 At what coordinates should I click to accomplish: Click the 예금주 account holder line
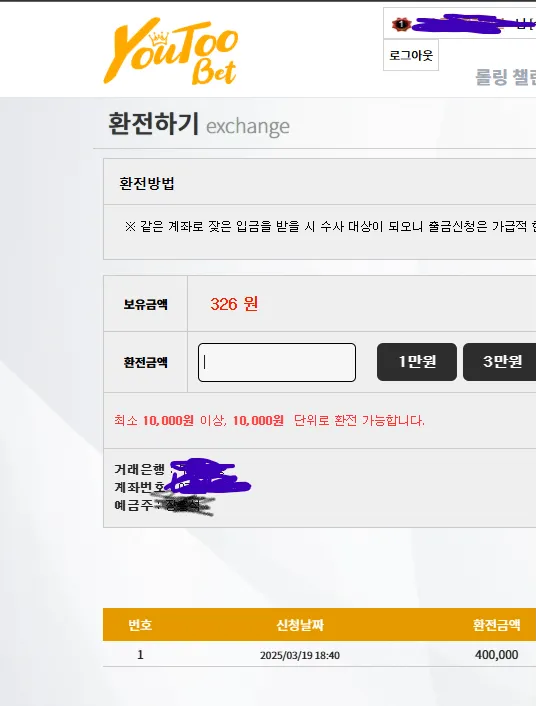164,506
